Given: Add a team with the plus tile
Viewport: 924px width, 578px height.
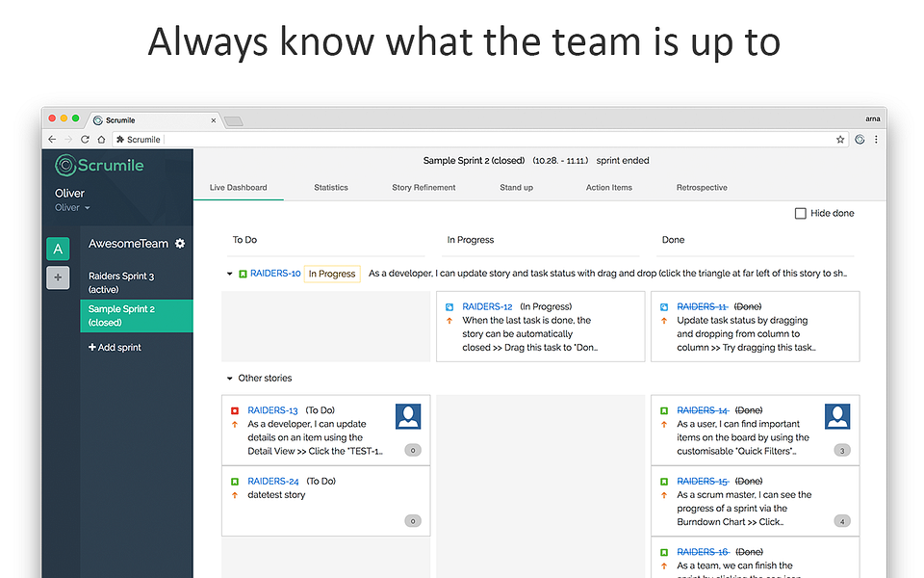Looking at the screenshot, I should [x=58, y=277].
